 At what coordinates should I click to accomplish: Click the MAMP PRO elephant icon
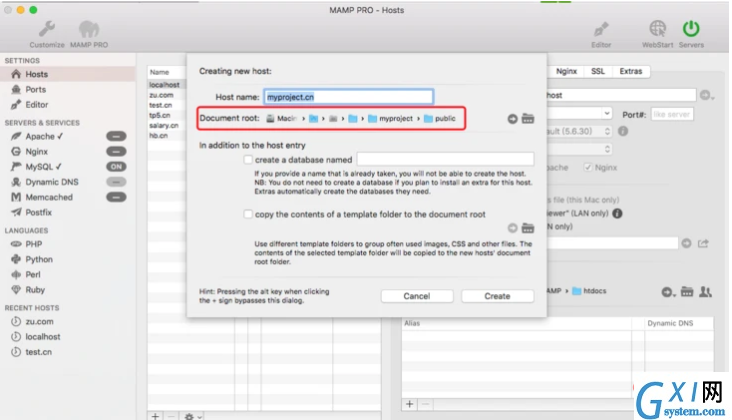(x=89, y=35)
